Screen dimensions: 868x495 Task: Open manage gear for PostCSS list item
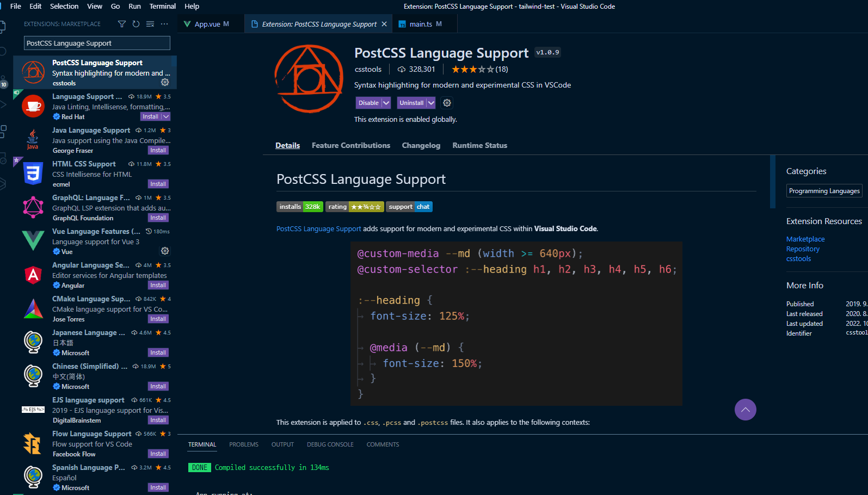point(165,82)
